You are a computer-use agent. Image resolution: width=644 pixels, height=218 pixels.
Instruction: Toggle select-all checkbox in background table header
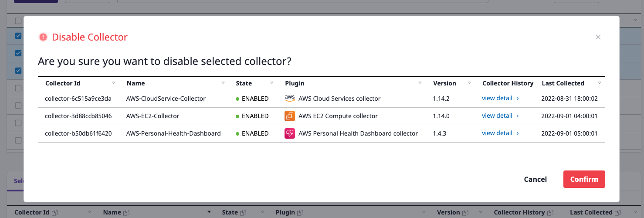tap(18, 21)
